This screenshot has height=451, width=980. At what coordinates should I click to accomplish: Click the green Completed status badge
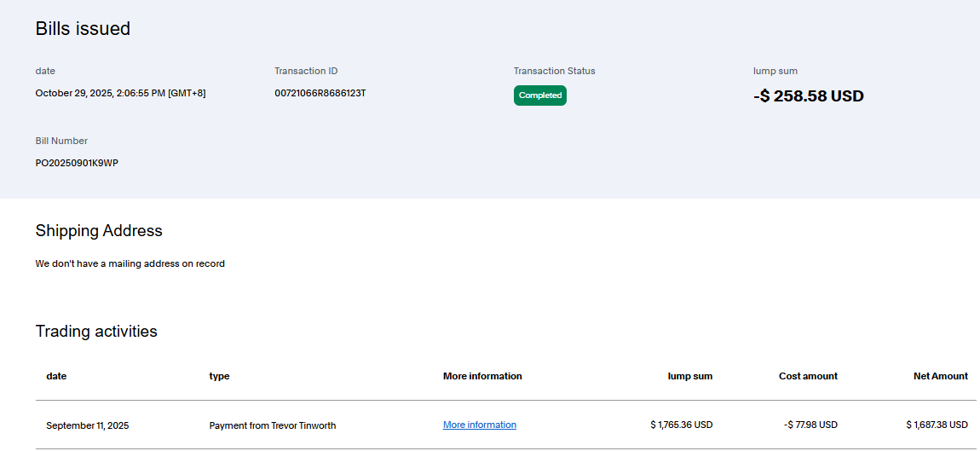point(539,95)
